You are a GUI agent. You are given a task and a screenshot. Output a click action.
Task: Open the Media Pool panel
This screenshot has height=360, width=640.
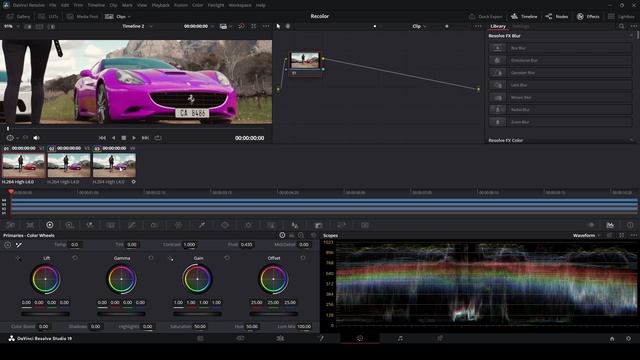82,17
